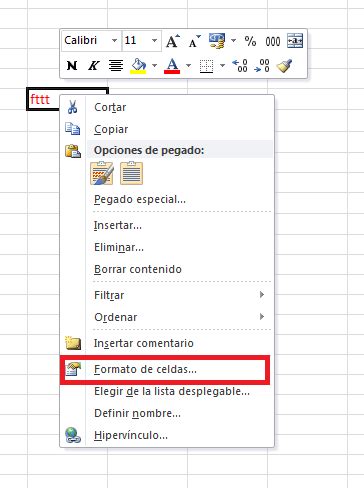
Task: Increase decimal places
Action: [240, 66]
